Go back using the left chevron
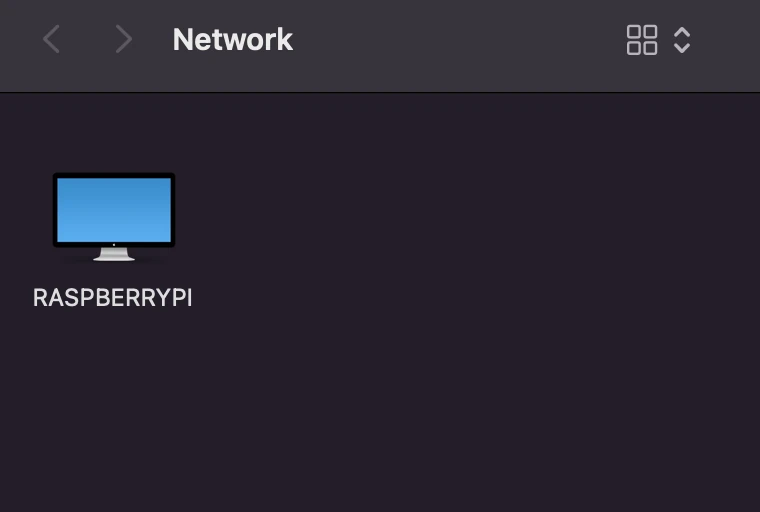Image resolution: width=760 pixels, height=512 pixels. [x=51, y=39]
